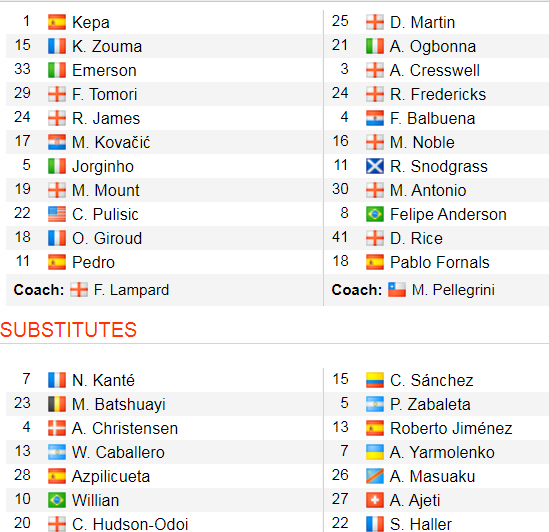549x532 pixels.
Task: Click the Belgium flag next to M. Batshuayi
Action: 57,404
